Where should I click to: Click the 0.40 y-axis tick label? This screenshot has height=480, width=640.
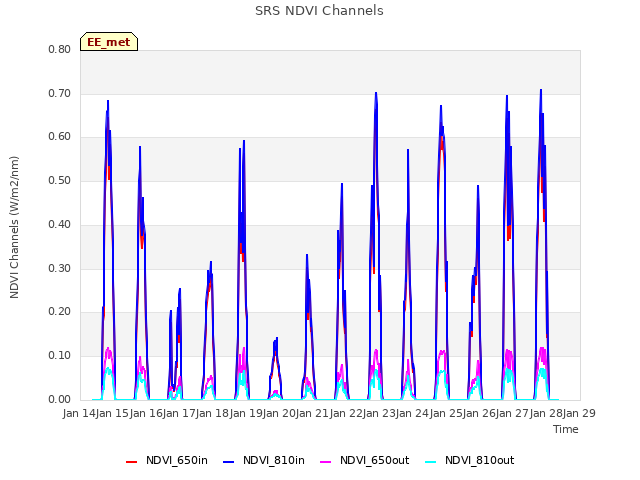tap(60, 224)
